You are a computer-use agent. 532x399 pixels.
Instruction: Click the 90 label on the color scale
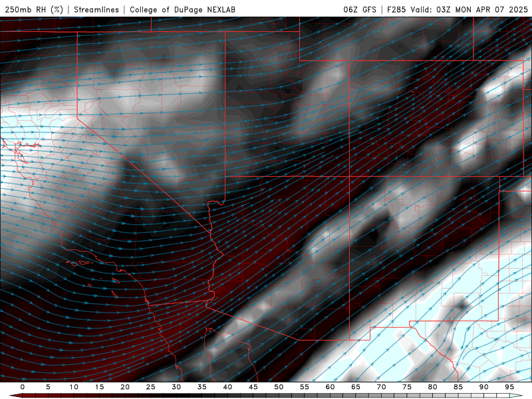483,387
